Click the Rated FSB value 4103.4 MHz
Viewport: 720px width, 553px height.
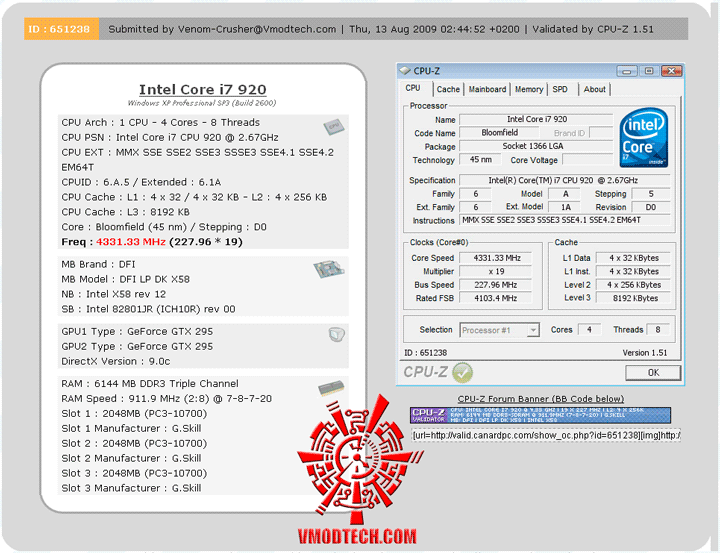[x=495, y=298]
